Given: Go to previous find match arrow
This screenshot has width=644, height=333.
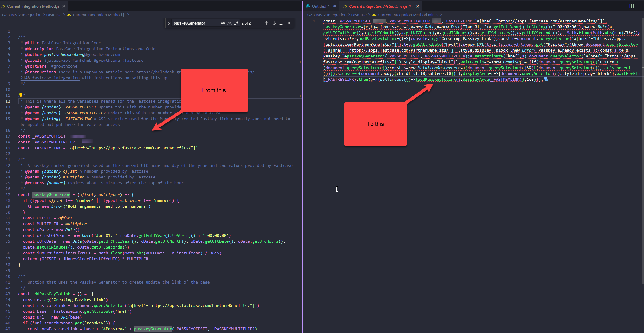Looking at the screenshot, I should coord(266,23).
